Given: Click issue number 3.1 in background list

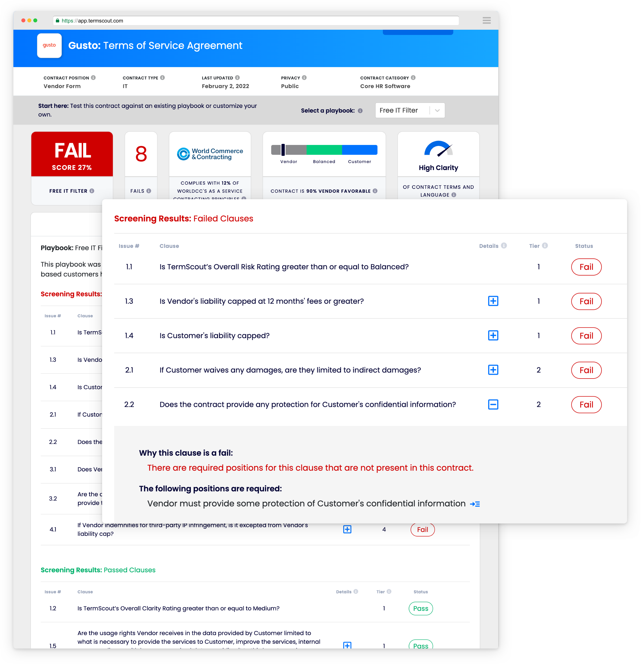Looking at the screenshot, I should [53, 470].
